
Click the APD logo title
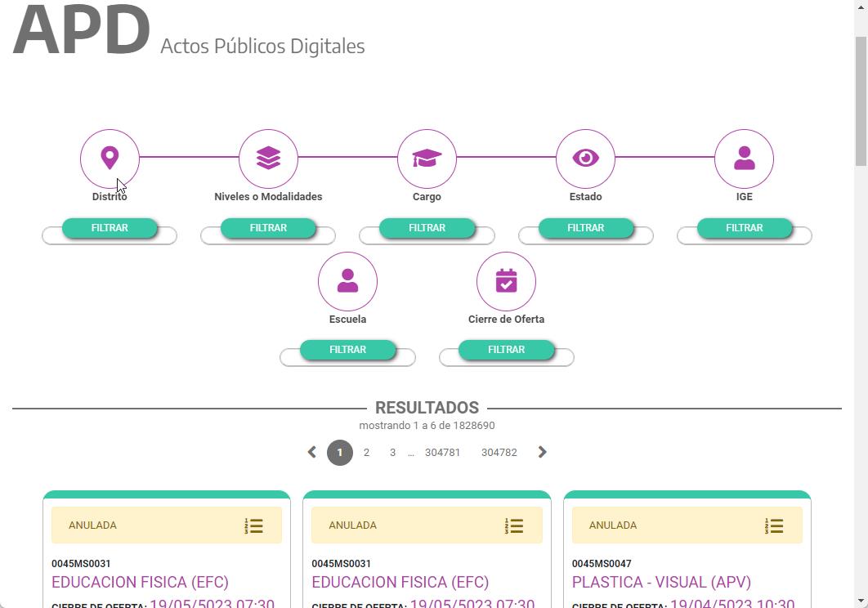pos(82,30)
